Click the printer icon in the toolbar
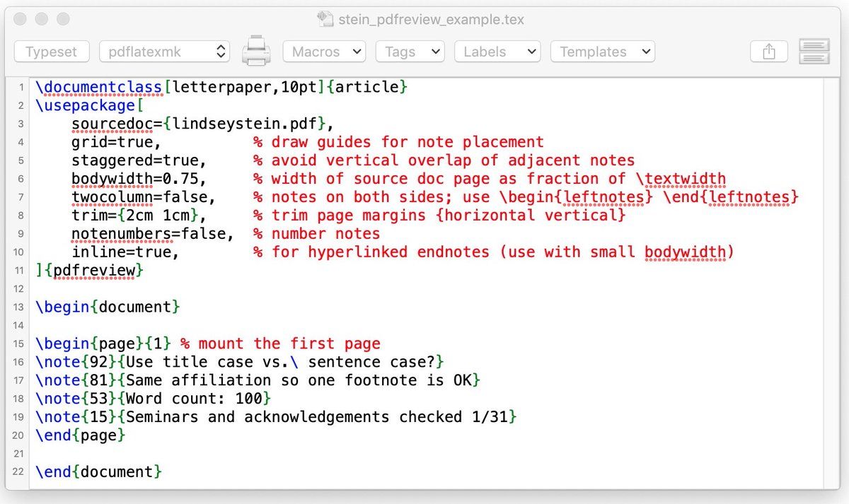The height and width of the screenshot is (504, 849). tap(255, 52)
